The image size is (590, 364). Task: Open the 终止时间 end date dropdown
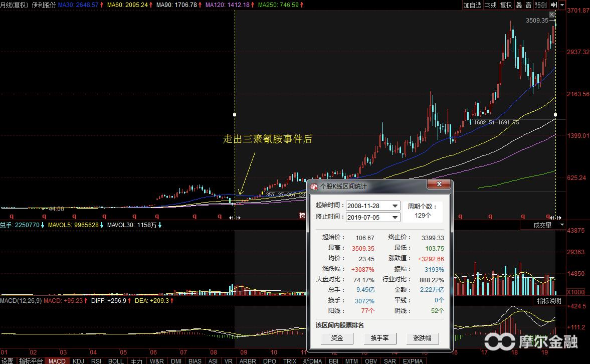tap(394, 218)
